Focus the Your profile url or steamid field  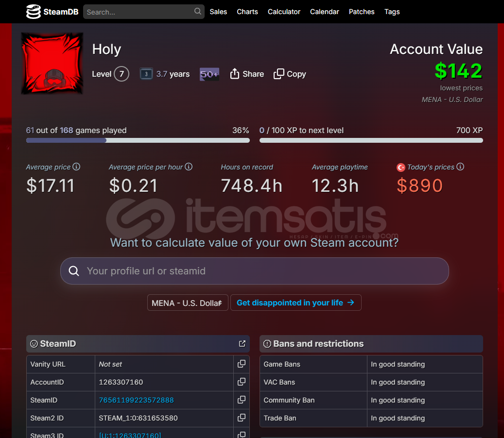point(254,271)
